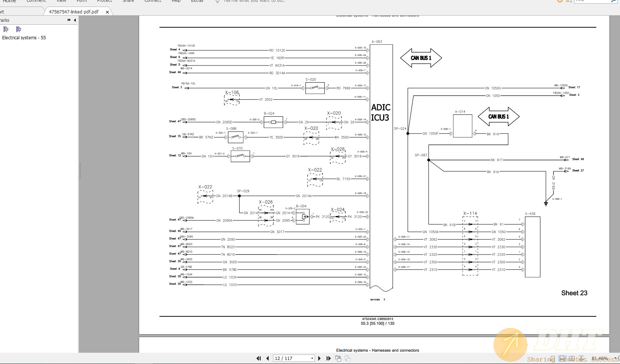
Task: Open the View menu
Action: click(61, 1)
